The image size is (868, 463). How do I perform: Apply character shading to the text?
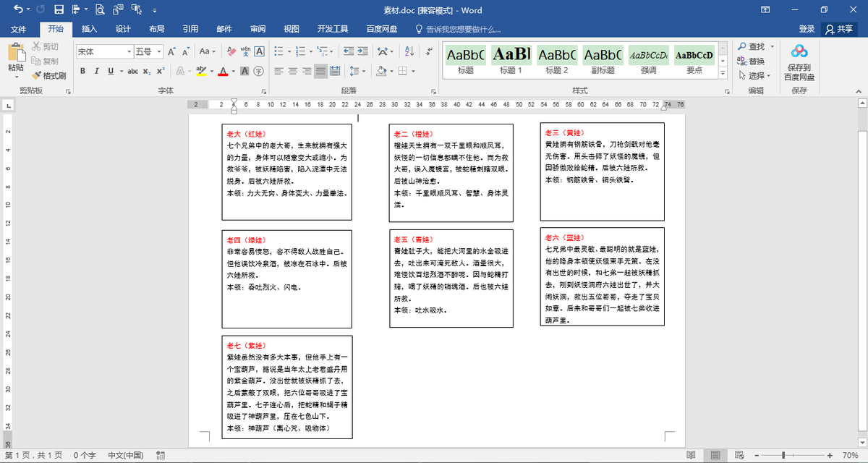coord(245,71)
